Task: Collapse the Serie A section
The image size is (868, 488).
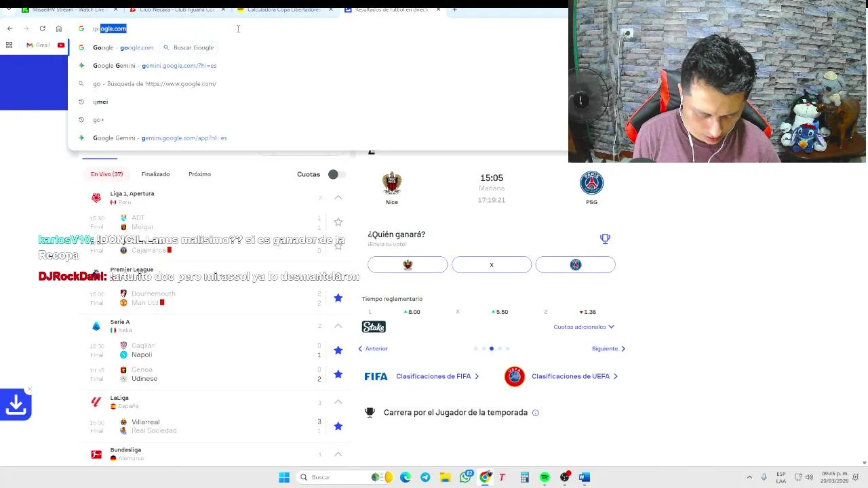Action: click(x=338, y=326)
